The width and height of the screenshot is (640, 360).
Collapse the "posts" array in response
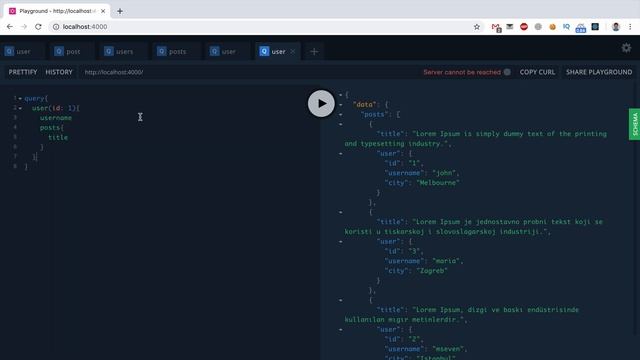tap(340, 114)
